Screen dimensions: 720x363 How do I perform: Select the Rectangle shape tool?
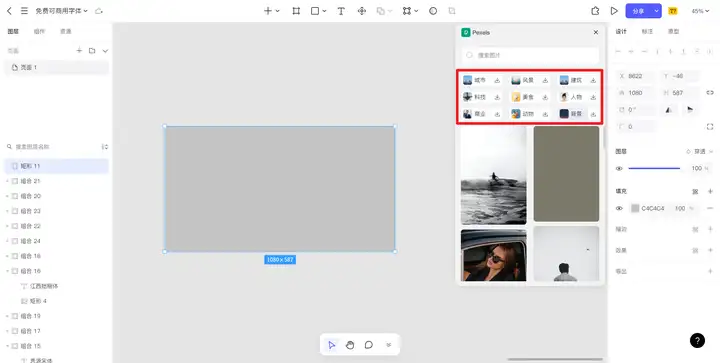315,11
